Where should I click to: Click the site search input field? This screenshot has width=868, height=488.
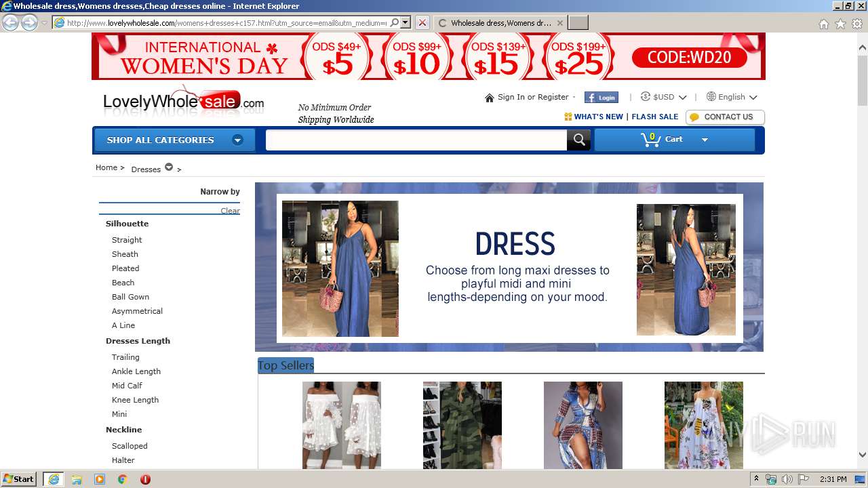click(x=416, y=140)
